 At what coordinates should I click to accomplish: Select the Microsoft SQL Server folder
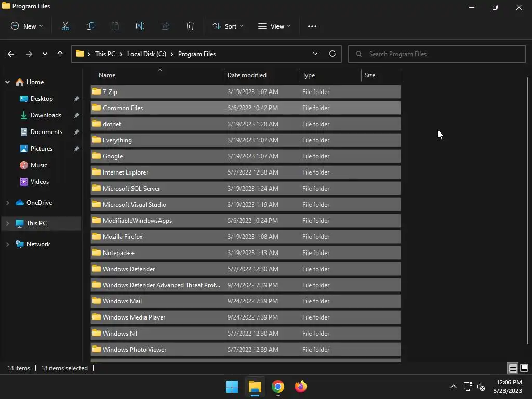point(246,189)
